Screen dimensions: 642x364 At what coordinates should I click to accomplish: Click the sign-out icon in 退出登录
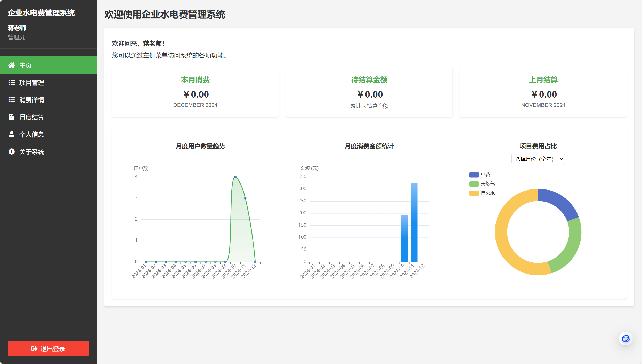34,349
